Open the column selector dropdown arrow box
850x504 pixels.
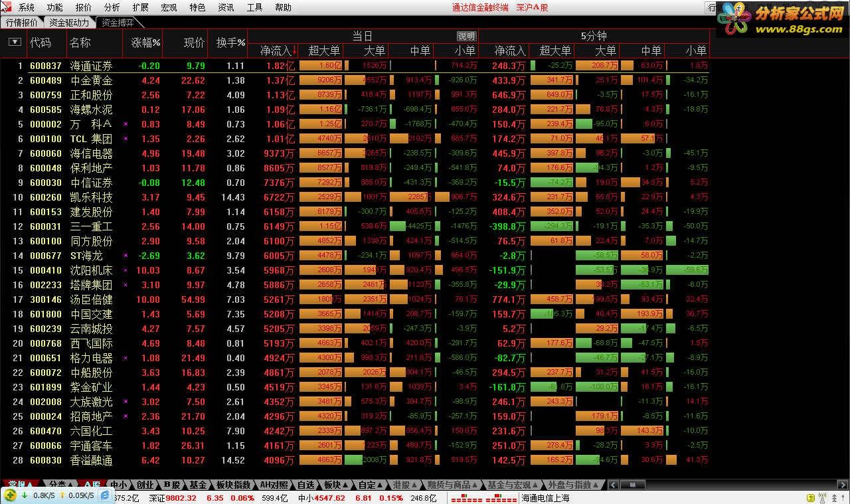[14, 42]
